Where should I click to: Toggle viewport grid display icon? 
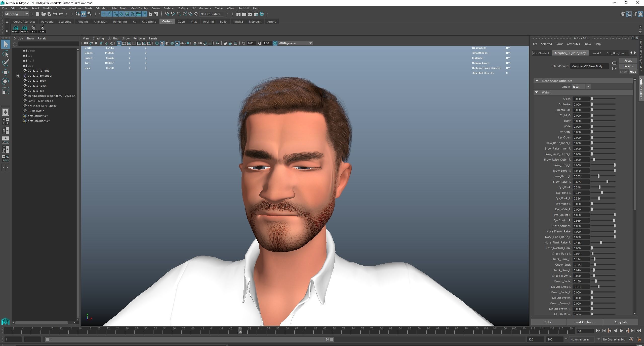pos(119,43)
